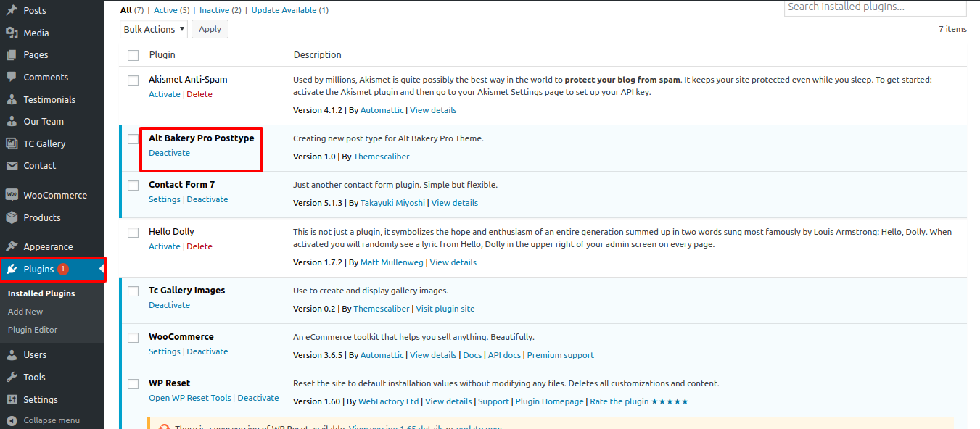
Task: Click the Plugin column header
Action: [x=162, y=55]
